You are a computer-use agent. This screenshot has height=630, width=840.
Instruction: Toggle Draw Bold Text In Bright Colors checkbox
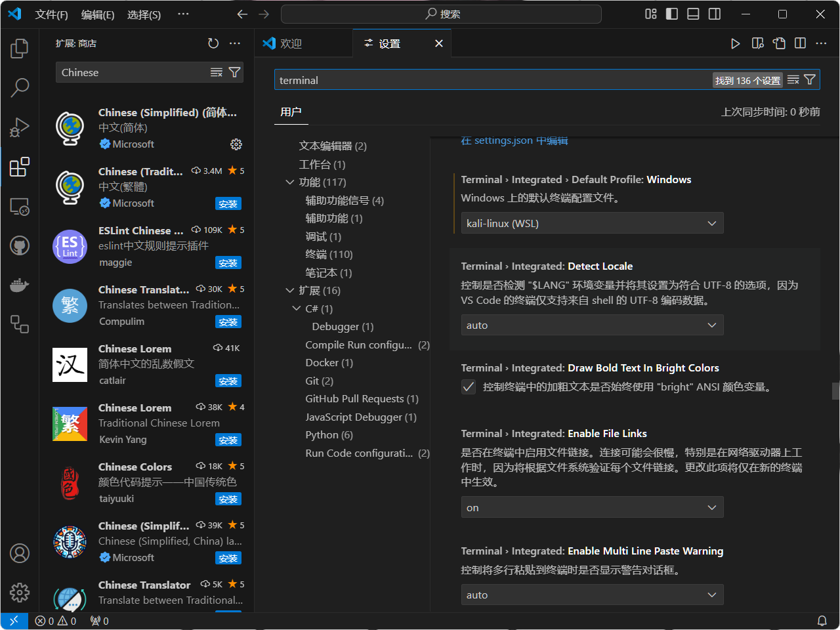tap(469, 387)
